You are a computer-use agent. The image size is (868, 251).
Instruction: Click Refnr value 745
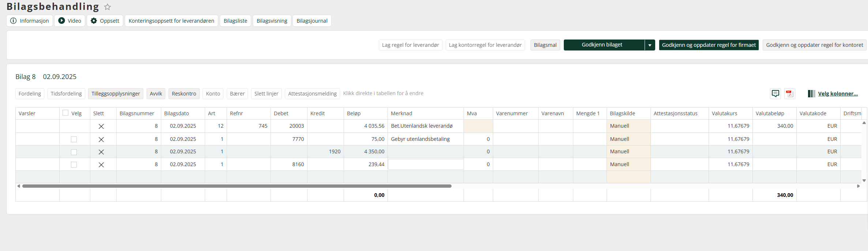263,126
